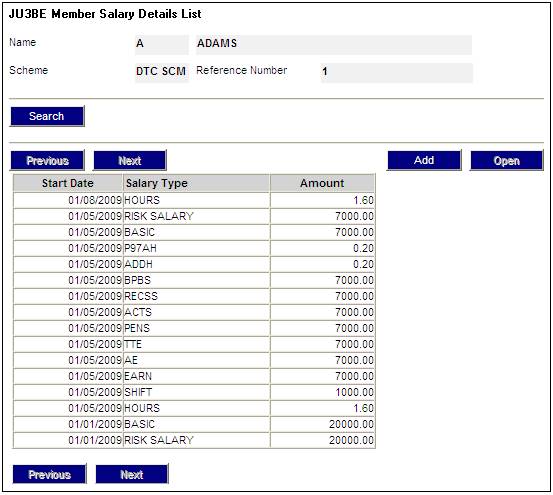This screenshot has width=553, height=495.
Task: Select the 01/01/2009 RISK SALARY row
Action: pyautogui.click(x=194, y=440)
